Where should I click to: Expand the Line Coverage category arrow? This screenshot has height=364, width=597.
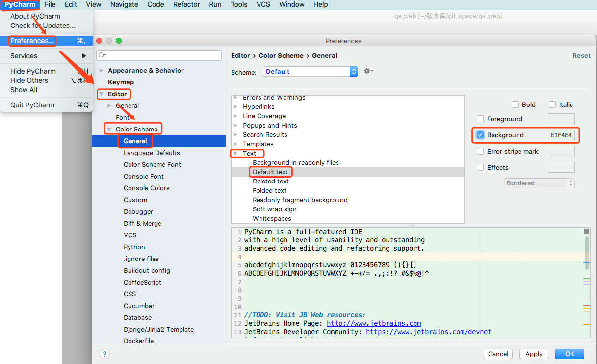click(236, 116)
